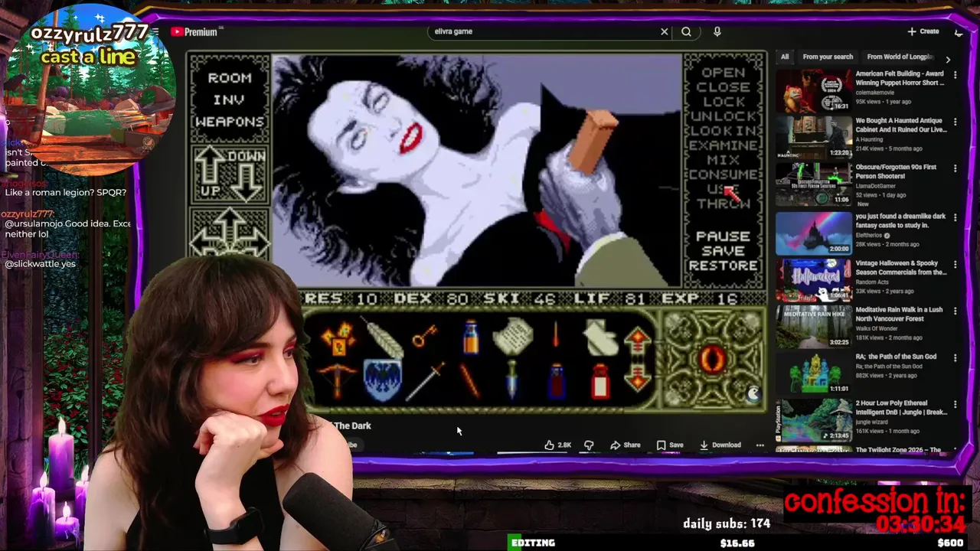980x551 pixels.
Task: Select the orange potion bottle
Action: tap(471, 337)
